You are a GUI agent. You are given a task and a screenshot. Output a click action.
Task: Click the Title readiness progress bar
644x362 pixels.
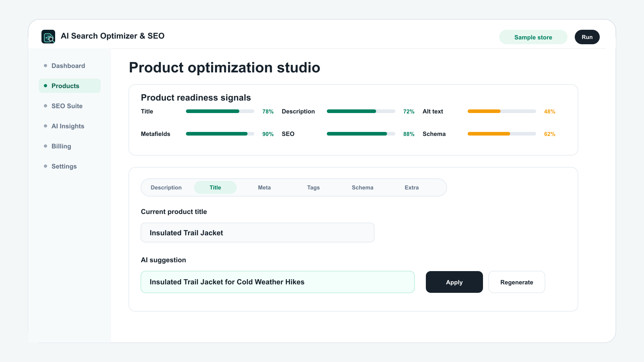pyautogui.click(x=220, y=111)
